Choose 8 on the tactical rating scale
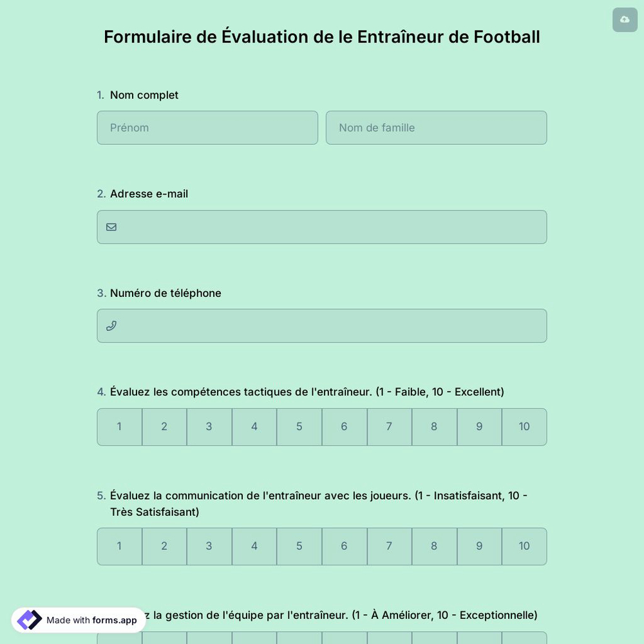 coord(433,426)
